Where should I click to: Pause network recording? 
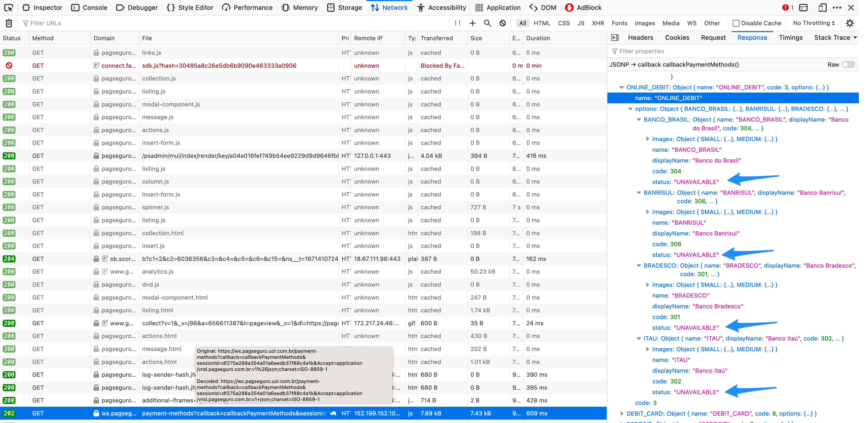coord(457,23)
